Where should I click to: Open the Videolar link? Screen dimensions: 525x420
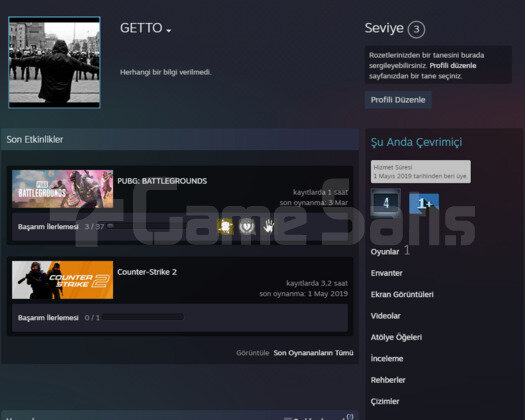tap(385, 316)
